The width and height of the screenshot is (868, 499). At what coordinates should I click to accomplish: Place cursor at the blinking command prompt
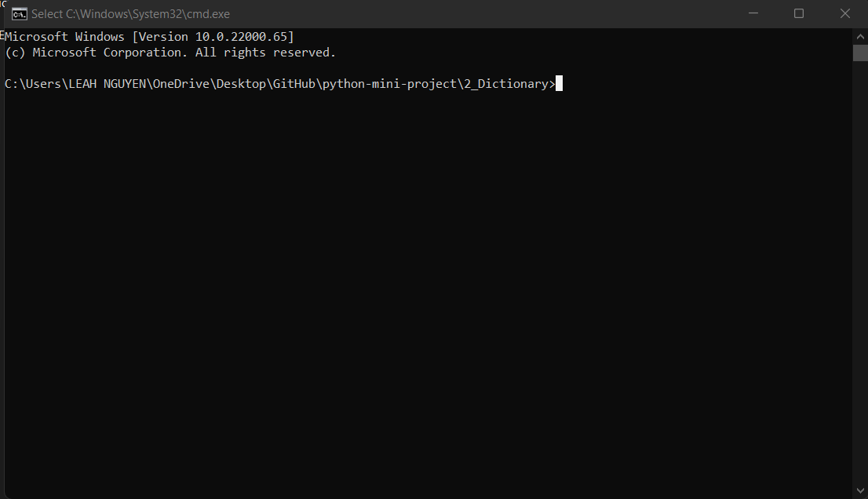559,84
